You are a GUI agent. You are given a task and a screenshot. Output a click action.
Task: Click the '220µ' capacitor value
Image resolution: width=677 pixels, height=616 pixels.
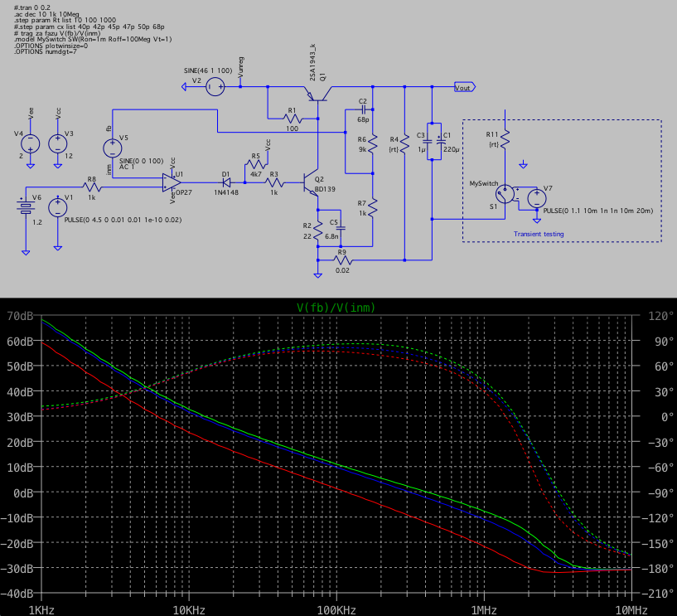click(x=451, y=149)
